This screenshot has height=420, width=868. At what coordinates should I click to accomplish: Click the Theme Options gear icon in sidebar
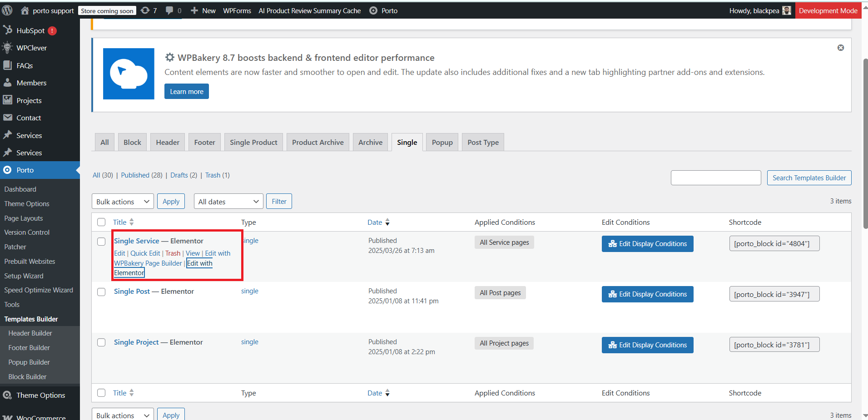pos(7,395)
